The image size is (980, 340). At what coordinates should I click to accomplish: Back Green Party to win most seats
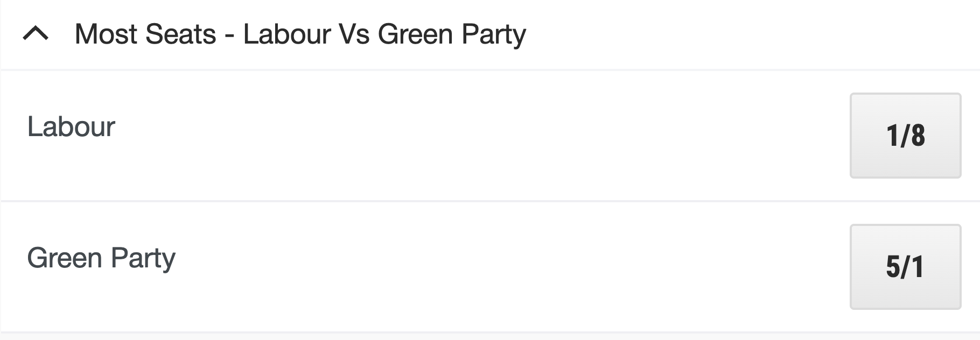(905, 267)
